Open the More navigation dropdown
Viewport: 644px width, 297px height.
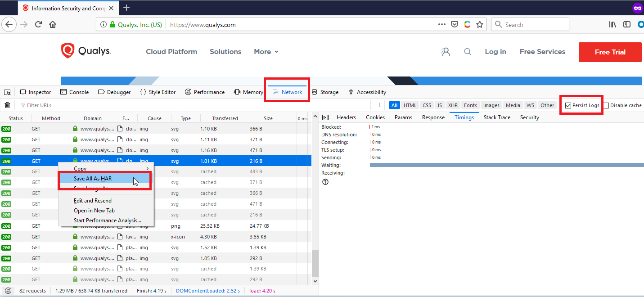pyautogui.click(x=266, y=51)
